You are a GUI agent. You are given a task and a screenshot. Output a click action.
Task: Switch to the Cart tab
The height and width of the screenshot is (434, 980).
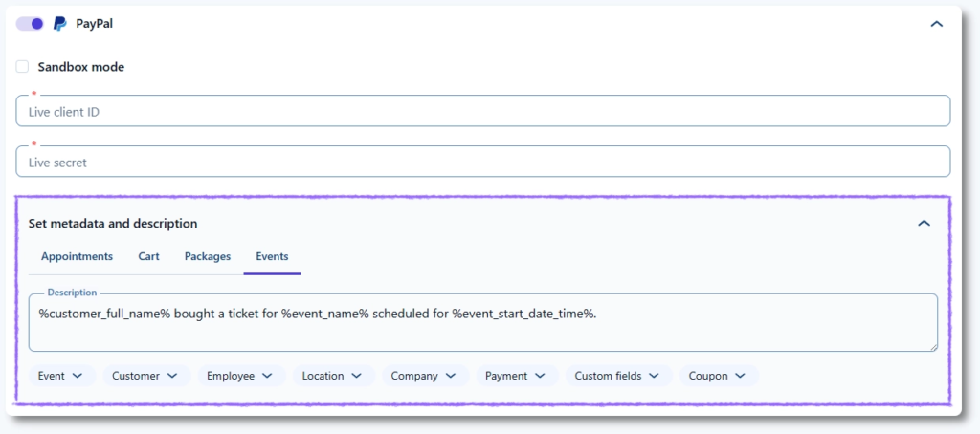[x=148, y=256]
